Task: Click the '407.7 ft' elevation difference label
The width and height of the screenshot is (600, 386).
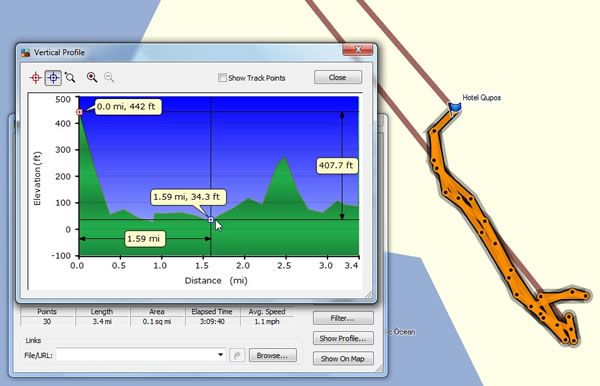Action: click(x=336, y=166)
